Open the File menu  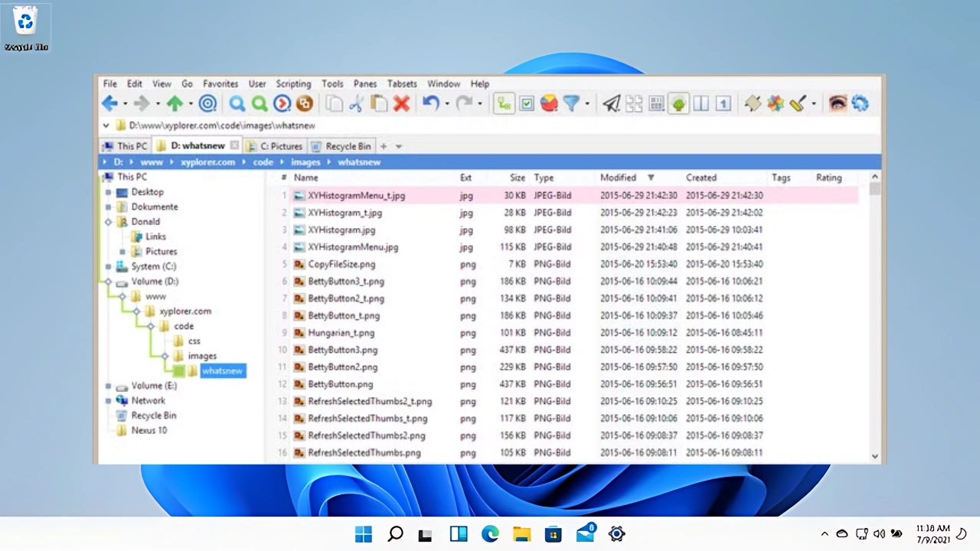[x=110, y=83]
